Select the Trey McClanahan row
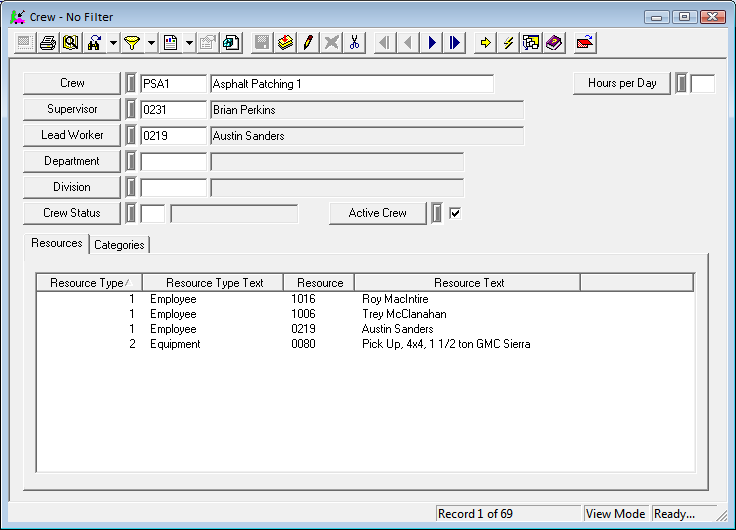This screenshot has height=530, width=736. tap(365, 314)
